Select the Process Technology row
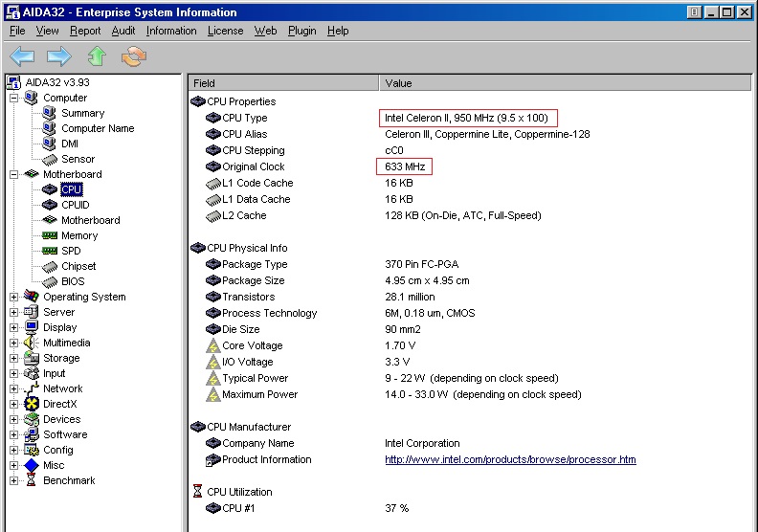Image resolution: width=758 pixels, height=532 pixels. pyautogui.click(x=470, y=313)
